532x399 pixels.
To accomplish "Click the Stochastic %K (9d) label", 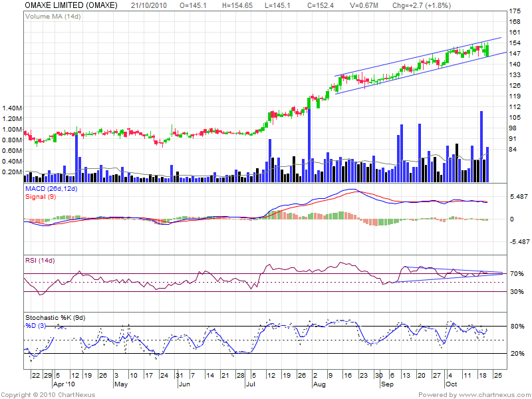I will tap(57, 317).
